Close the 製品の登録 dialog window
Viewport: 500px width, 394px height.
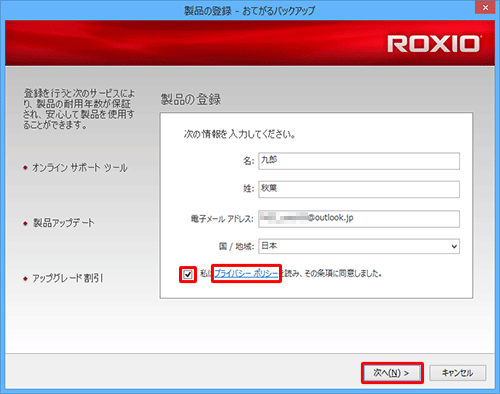pos(485,7)
